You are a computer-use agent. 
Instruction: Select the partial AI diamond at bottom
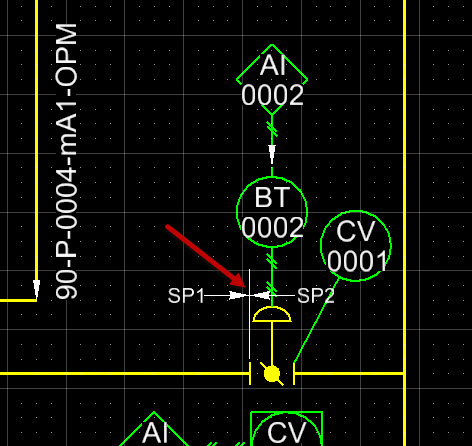point(154,429)
